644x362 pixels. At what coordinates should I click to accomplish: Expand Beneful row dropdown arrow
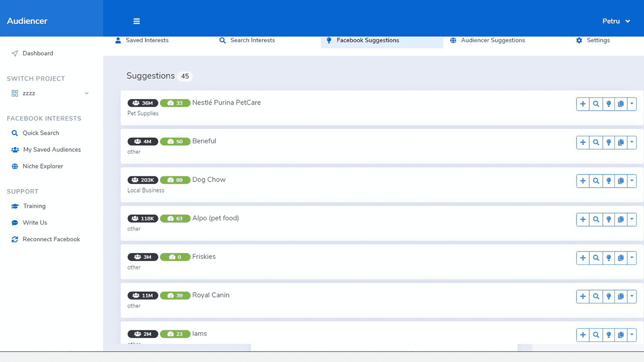pos(632,142)
